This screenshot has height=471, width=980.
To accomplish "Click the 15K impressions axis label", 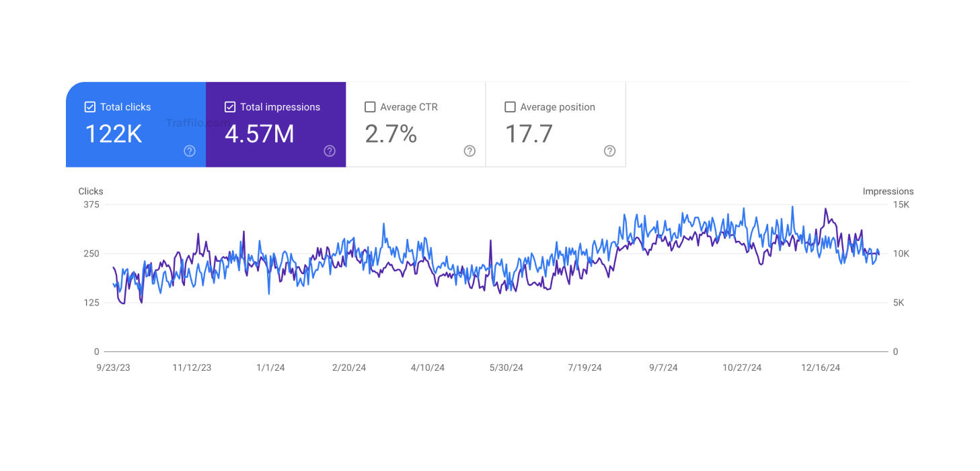I will pyautogui.click(x=901, y=205).
